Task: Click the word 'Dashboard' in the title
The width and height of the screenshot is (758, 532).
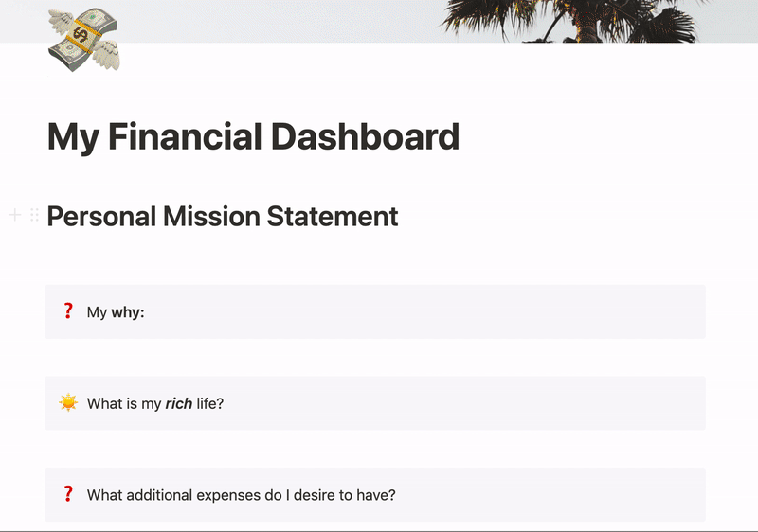Action: pos(365,136)
